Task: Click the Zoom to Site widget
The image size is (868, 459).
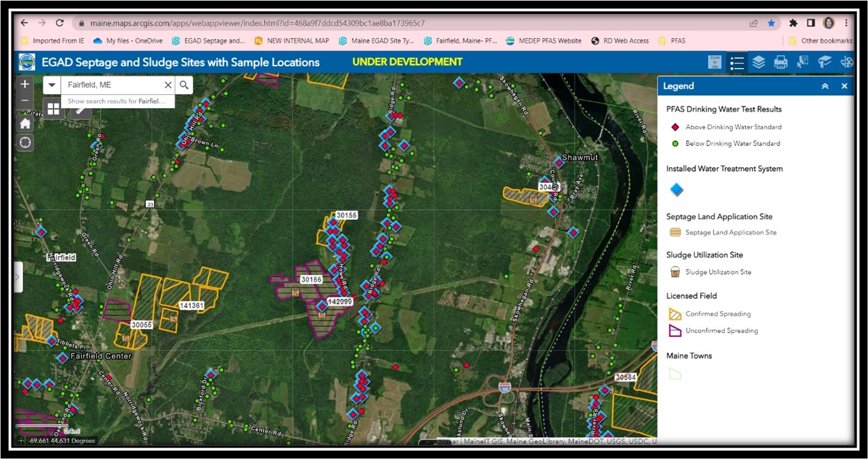Action: pos(716,62)
